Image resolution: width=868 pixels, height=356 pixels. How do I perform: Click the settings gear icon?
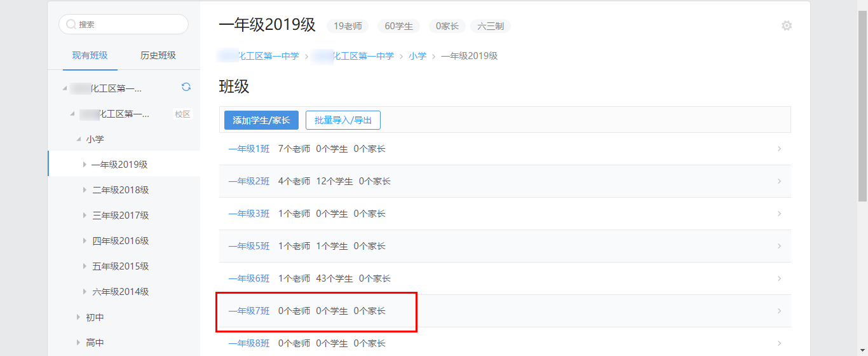click(787, 26)
